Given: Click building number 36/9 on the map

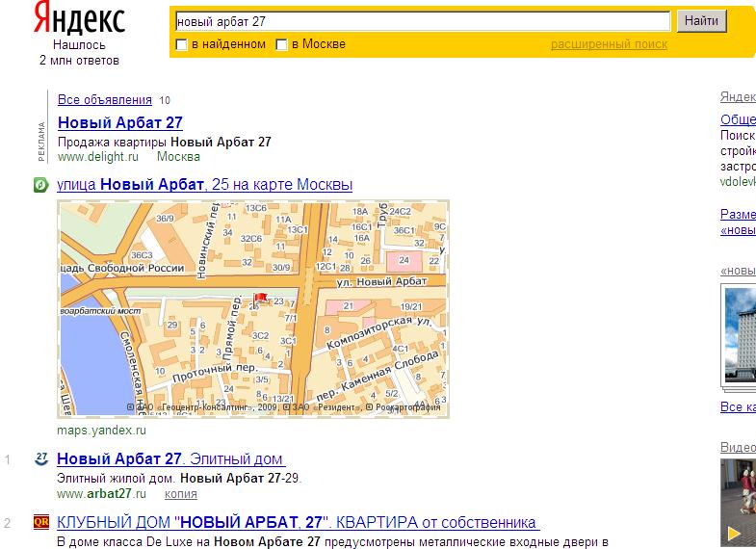Looking at the screenshot, I should click(x=165, y=219).
